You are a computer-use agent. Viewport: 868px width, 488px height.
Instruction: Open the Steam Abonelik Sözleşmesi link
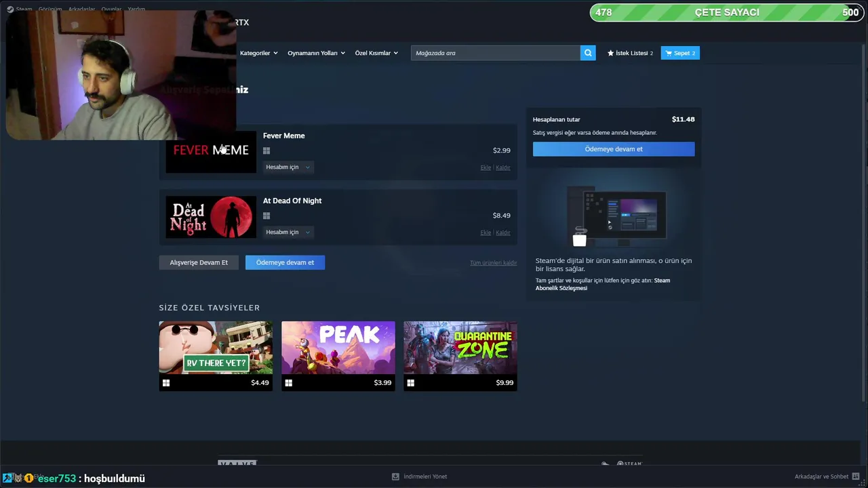coord(603,284)
